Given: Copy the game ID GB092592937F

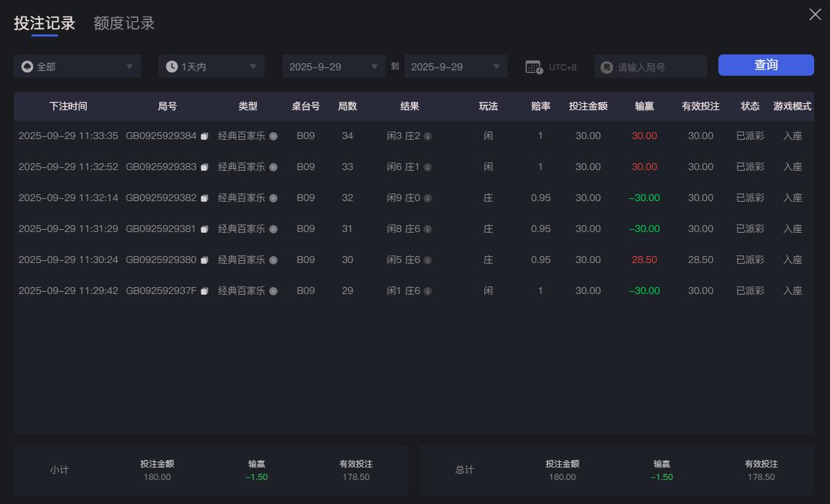Looking at the screenshot, I should (x=204, y=291).
